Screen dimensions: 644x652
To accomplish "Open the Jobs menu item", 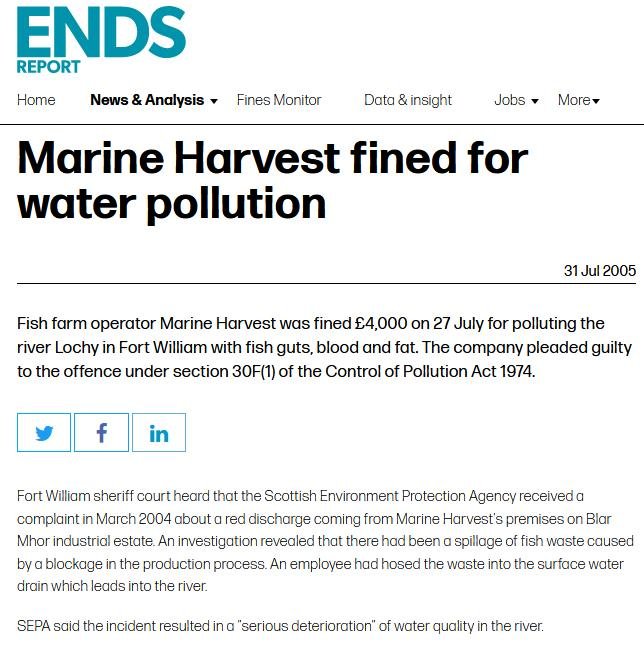I will tap(510, 100).
